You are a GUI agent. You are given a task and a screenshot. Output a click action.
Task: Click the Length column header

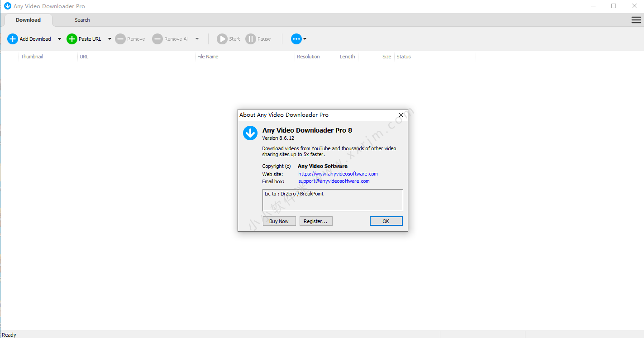[344, 57]
